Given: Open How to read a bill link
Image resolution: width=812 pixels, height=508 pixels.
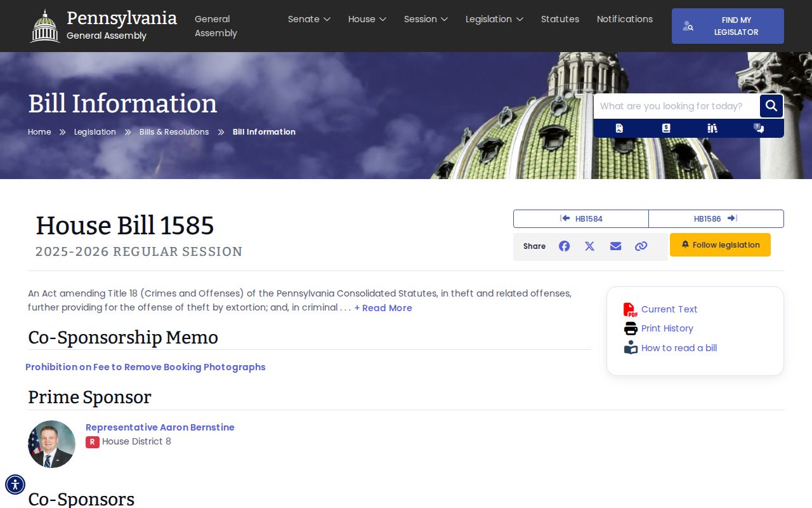Looking at the screenshot, I should pos(679,348).
